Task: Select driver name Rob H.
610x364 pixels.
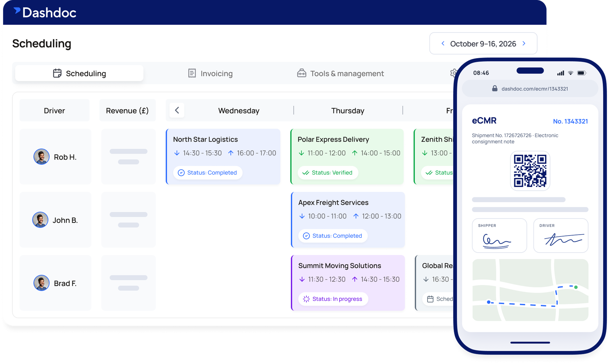Action: click(65, 157)
